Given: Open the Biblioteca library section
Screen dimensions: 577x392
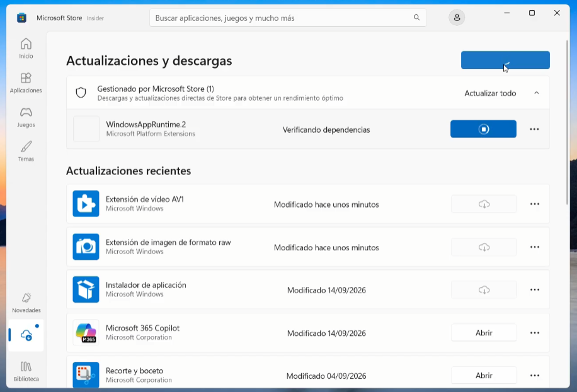Looking at the screenshot, I should [26, 371].
